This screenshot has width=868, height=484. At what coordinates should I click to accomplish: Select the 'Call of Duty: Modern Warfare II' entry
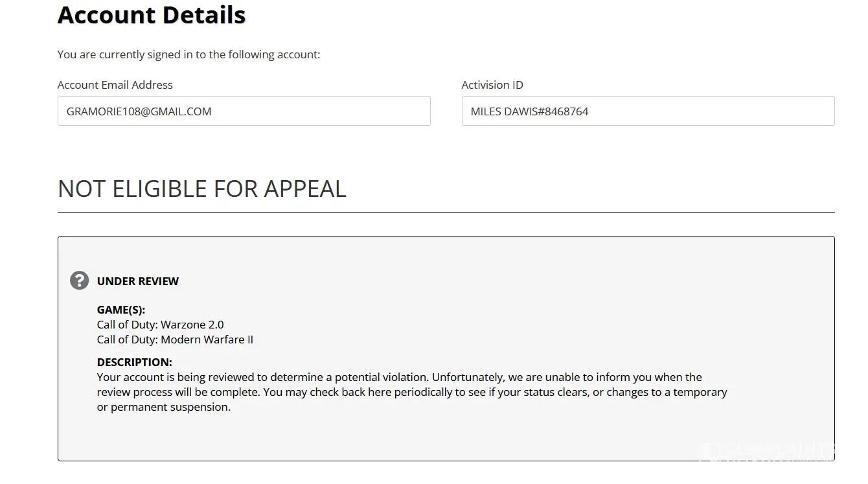click(175, 340)
